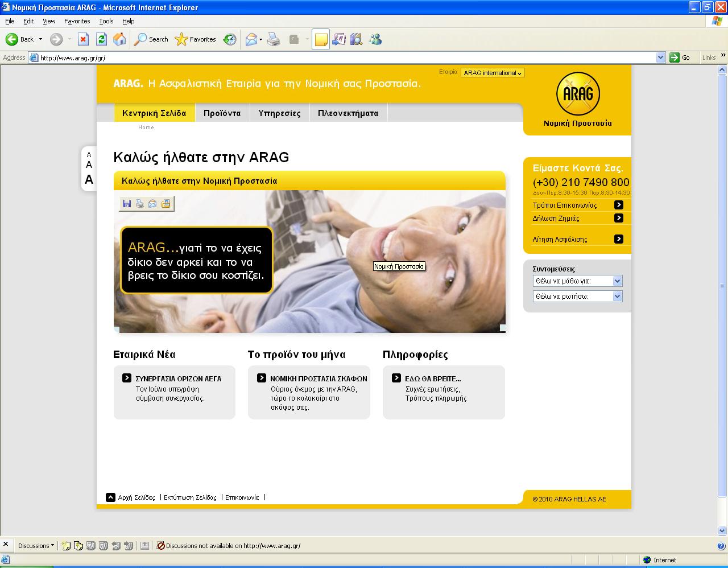Open the Δήλωση Ζημιάς link
The image size is (728, 568).
point(556,219)
